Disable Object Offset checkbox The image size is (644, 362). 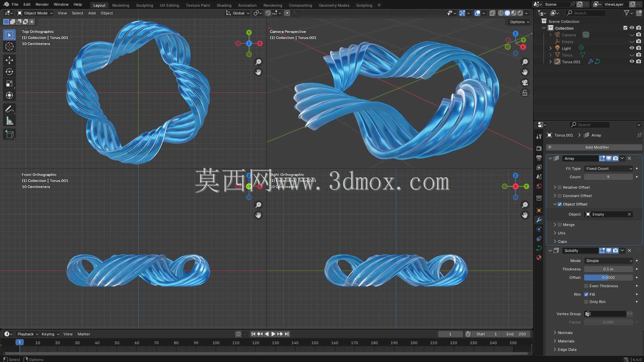pyautogui.click(x=560, y=204)
